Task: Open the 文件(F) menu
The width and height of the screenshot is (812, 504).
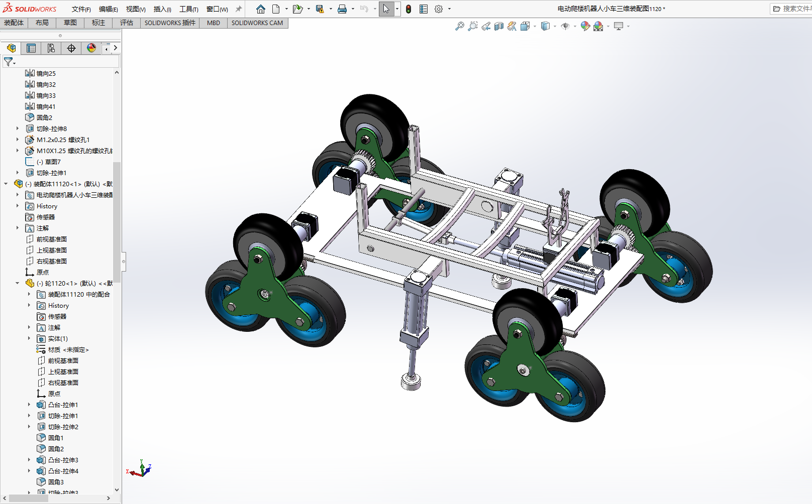Action: click(x=81, y=9)
